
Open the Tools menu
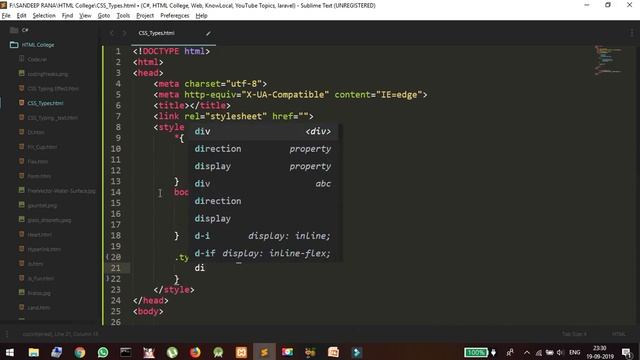coord(123,16)
